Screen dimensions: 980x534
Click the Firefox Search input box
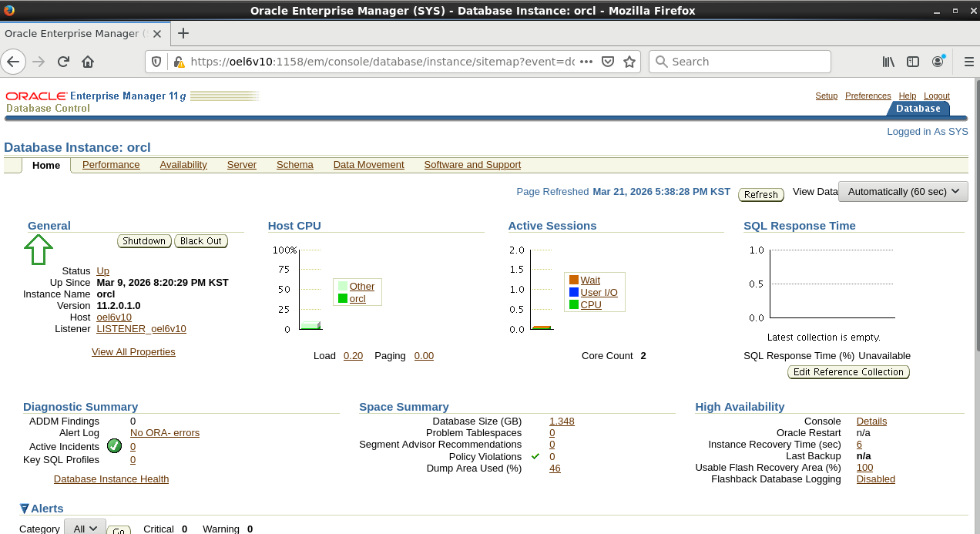click(x=740, y=62)
